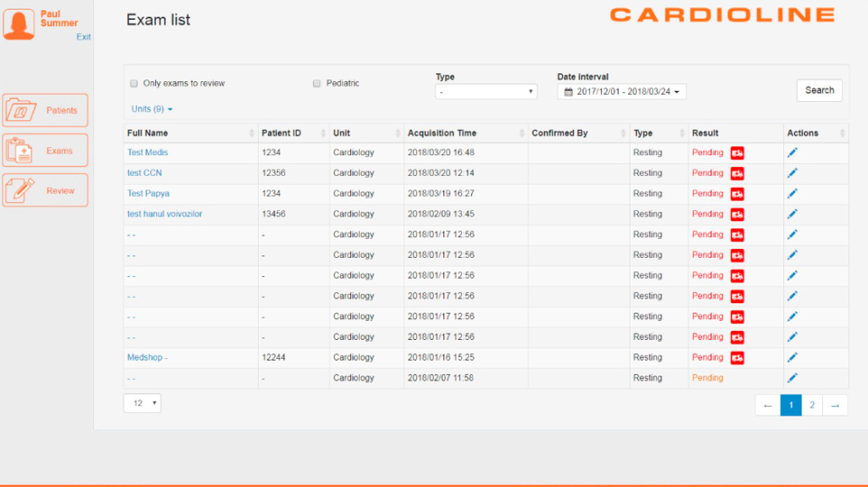Click the Paul Summer user avatar icon
The width and height of the screenshot is (868, 487).
18,24
